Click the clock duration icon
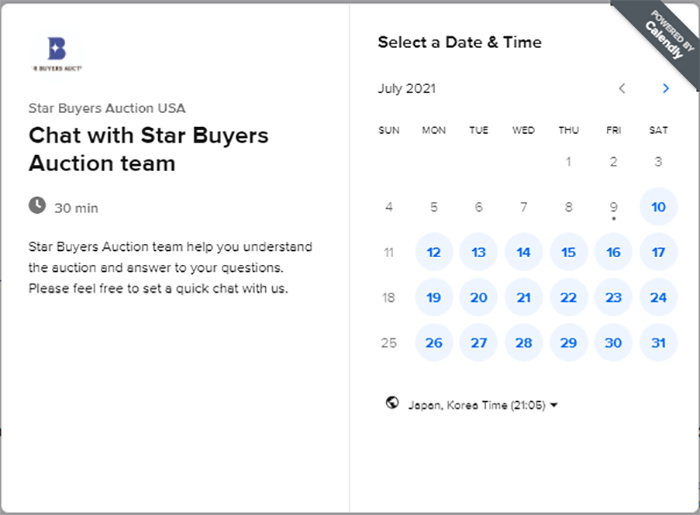The width and height of the screenshot is (700, 515). click(x=37, y=206)
